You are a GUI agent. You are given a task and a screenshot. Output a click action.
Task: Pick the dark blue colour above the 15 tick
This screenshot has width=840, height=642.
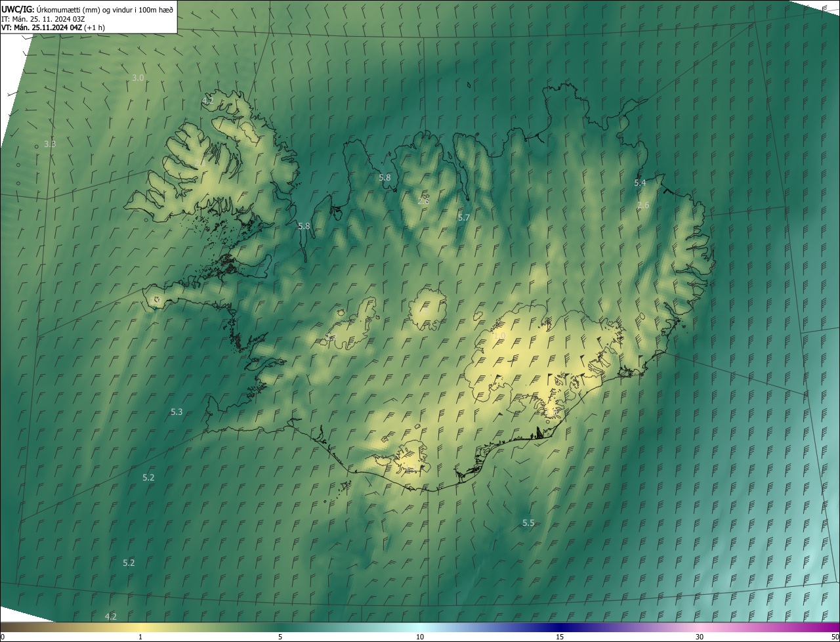coord(560,628)
